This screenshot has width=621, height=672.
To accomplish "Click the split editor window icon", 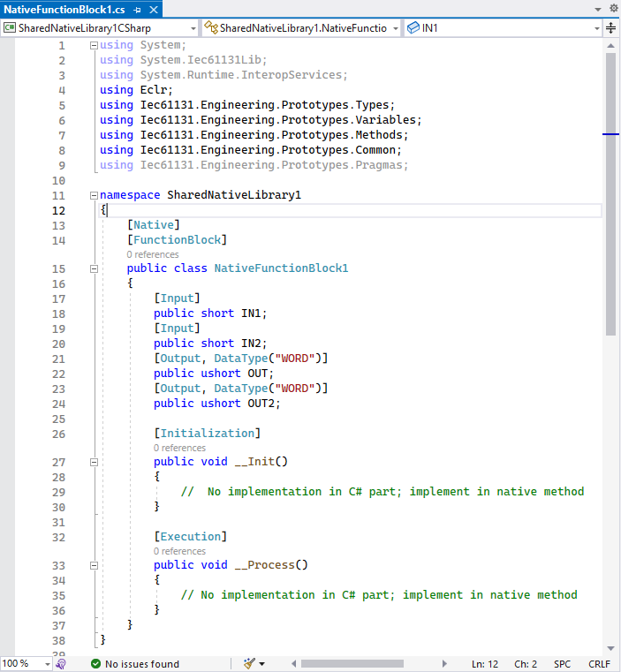I will pyautogui.click(x=610, y=27).
